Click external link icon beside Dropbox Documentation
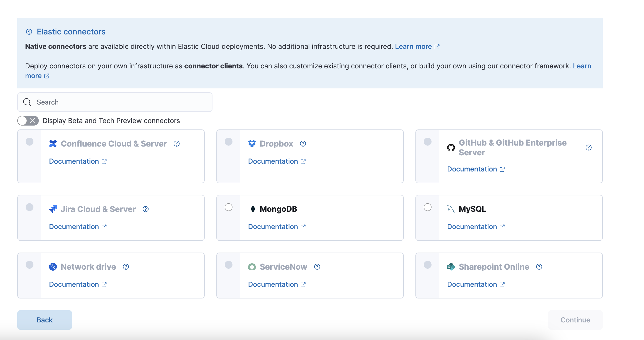The height and width of the screenshot is (340, 644). pos(303,161)
